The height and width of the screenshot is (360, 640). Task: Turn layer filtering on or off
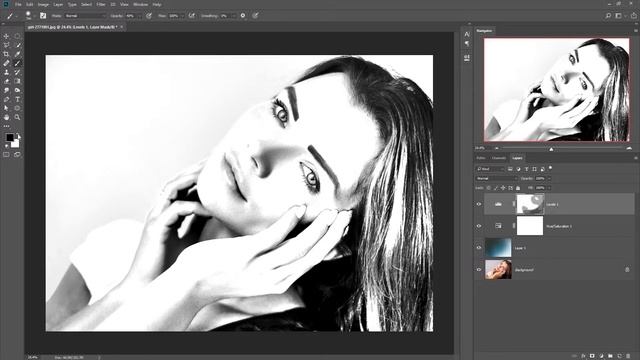(550, 168)
